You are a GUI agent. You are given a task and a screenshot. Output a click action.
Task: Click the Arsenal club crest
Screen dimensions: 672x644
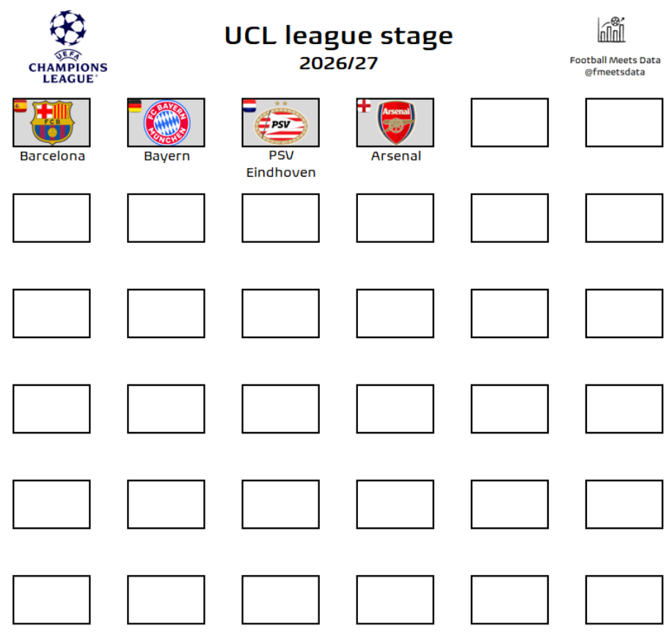[395, 122]
